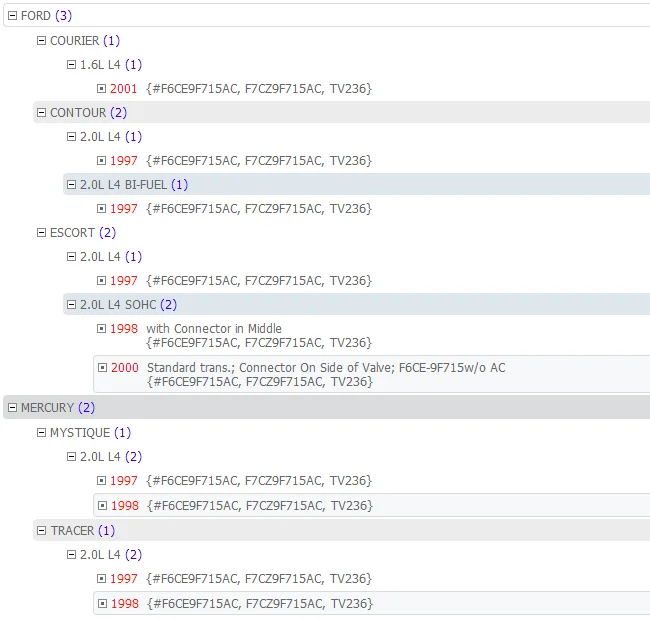The height and width of the screenshot is (620, 650).
Task: Collapse the TRACER model node
Action: click(x=41, y=531)
